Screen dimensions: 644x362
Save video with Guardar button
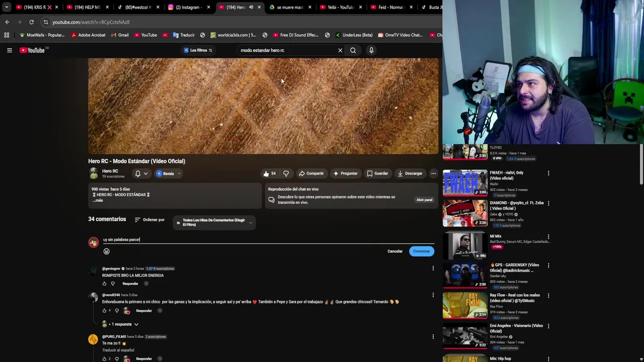[x=377, y=173]
